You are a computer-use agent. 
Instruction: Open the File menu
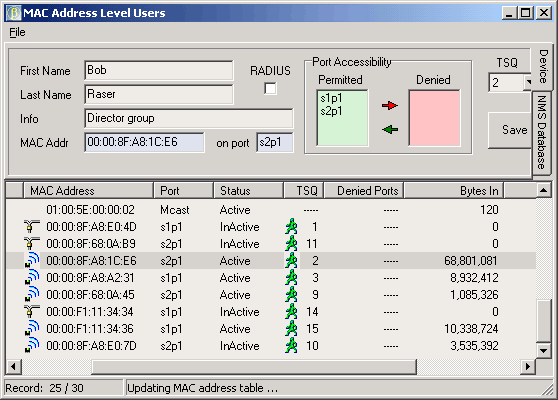pyautogui.click(x=17, y=32)
